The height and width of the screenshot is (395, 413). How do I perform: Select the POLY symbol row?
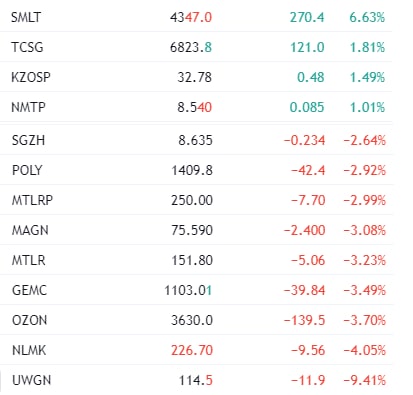(196, 170)
